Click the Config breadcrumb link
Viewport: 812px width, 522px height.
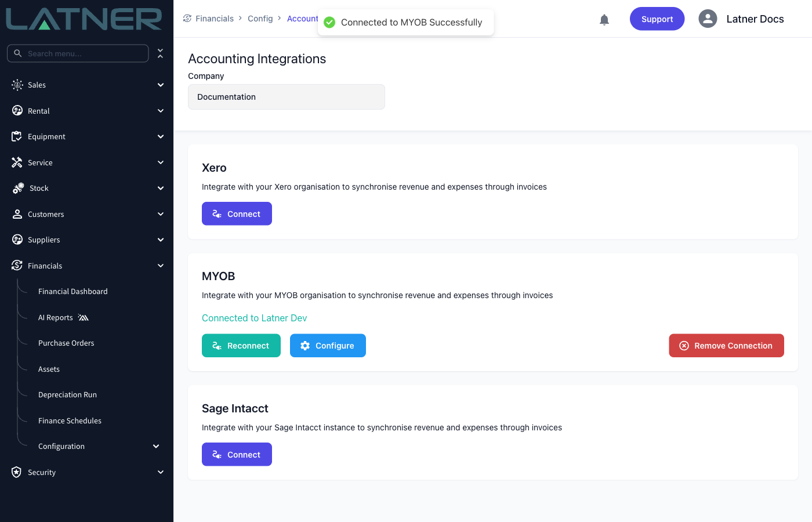click(260, 19)
